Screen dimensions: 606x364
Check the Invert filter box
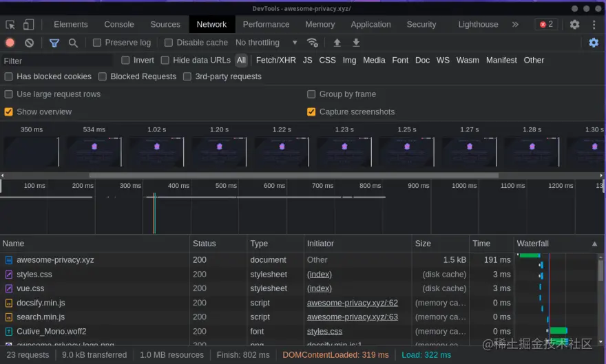tap(125, 61)
